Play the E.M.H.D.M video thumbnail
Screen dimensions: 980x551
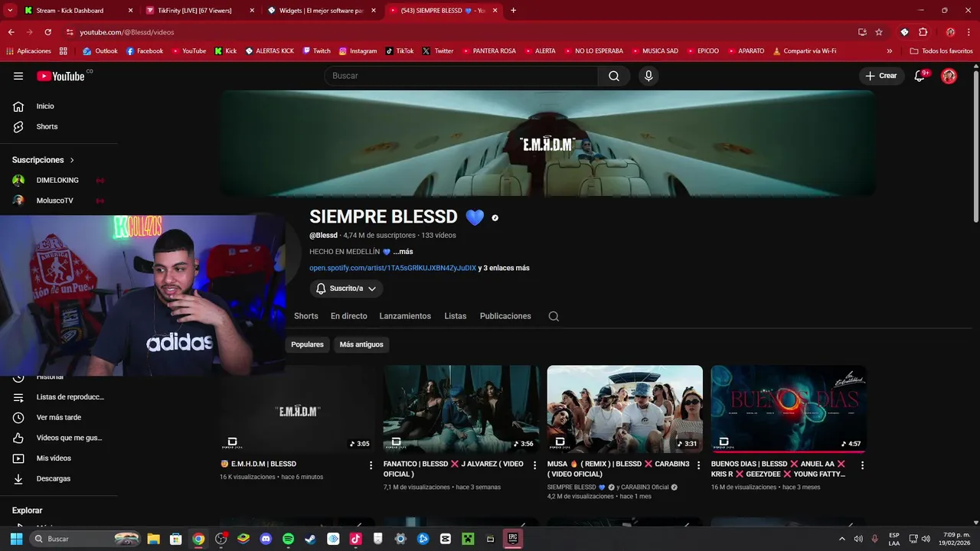pos(298,409)
